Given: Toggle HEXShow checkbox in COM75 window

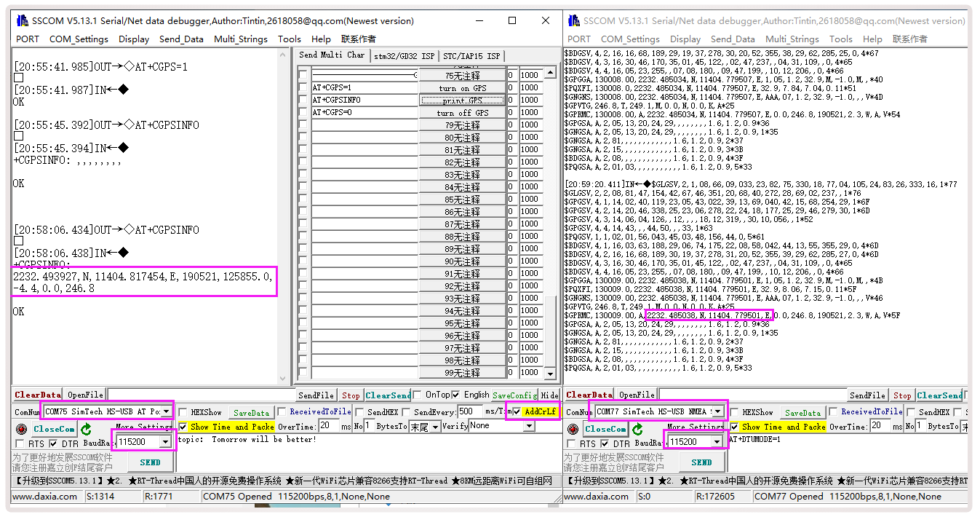Looking at the screenshot, I should pyautogui.click(x=183, y=412).
